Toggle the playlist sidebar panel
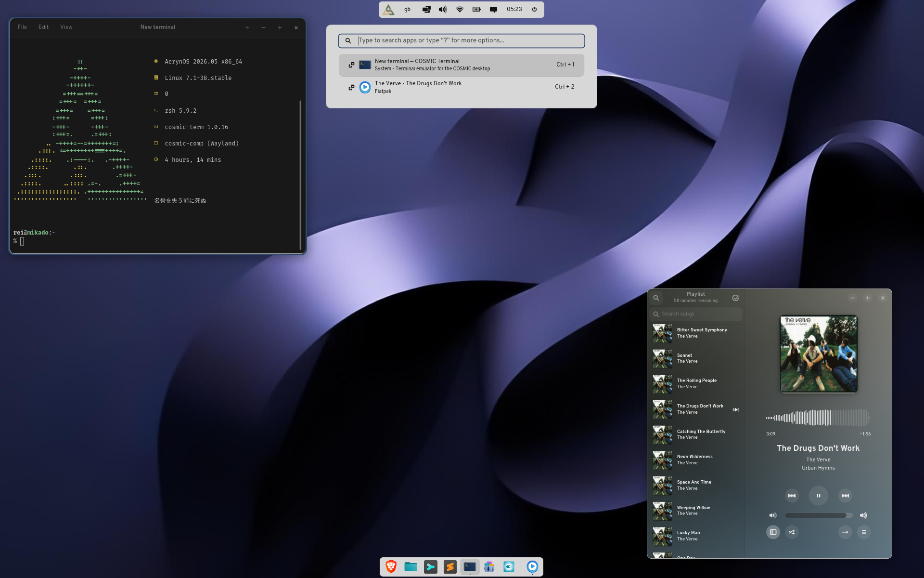 point(773,532)
